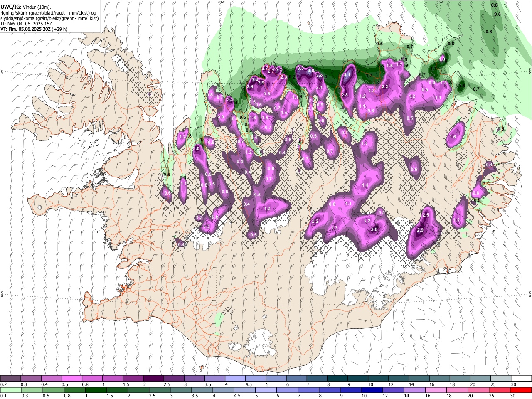The height and width of the screenshot is (399, 532).
Task: Click the '4.1' snowfall value on the map
Action: click(348, 75)
